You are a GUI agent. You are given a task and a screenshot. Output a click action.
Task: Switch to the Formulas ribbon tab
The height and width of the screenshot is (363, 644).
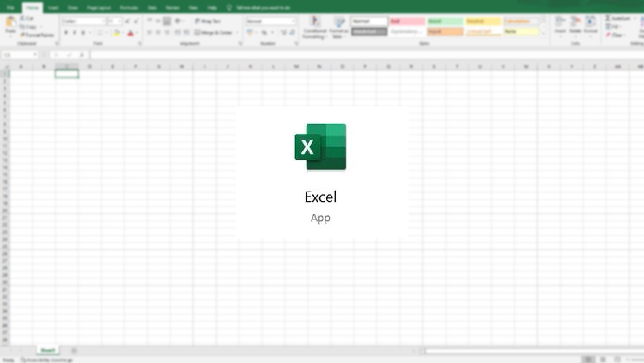click(x=129, y=7)
